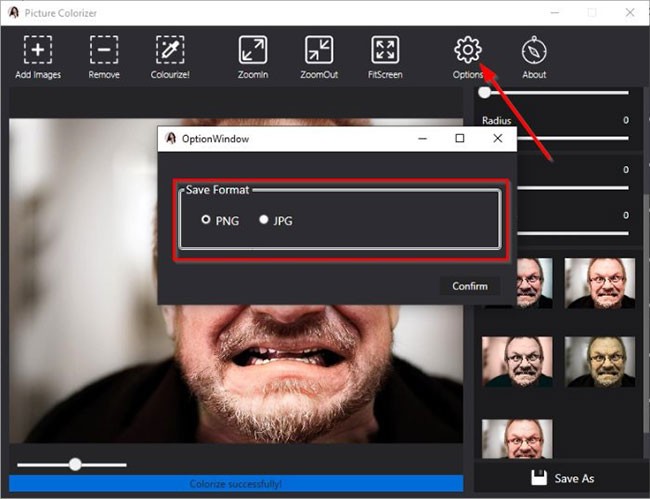Choose the JPG save format
The height and width of the screenshot is (499, 650).
pos(264,220)
